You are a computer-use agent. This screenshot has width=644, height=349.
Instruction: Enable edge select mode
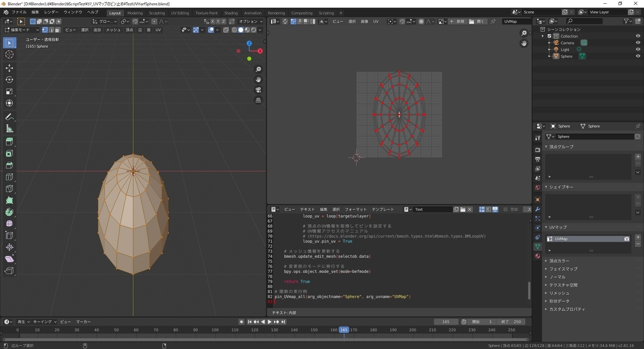[x=50, y=30]
